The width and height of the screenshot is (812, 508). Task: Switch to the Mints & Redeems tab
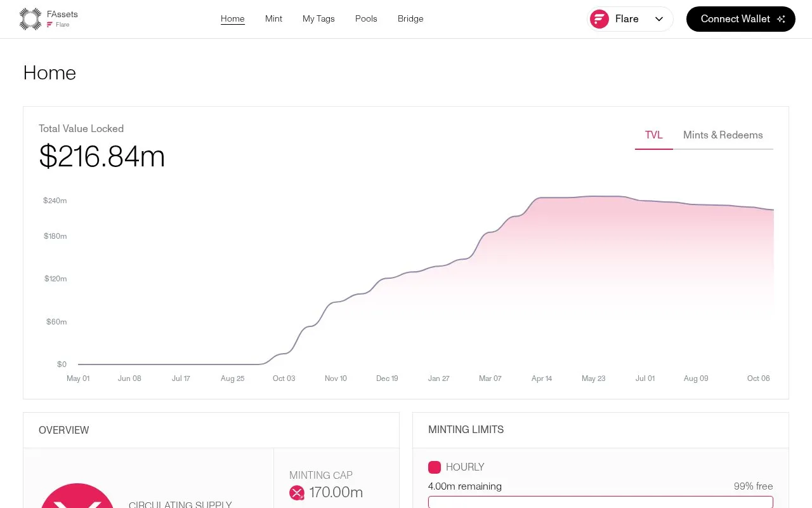click(x=723, y=135)
